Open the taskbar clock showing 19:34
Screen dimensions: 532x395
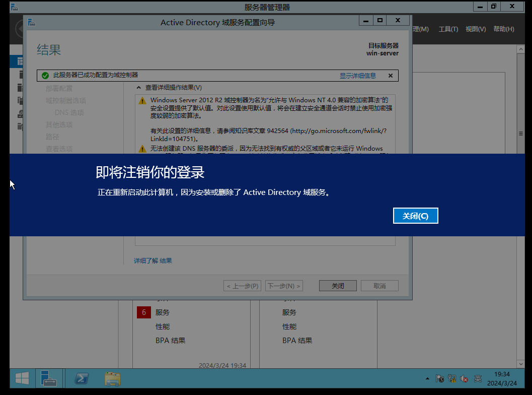click(502, 378)
